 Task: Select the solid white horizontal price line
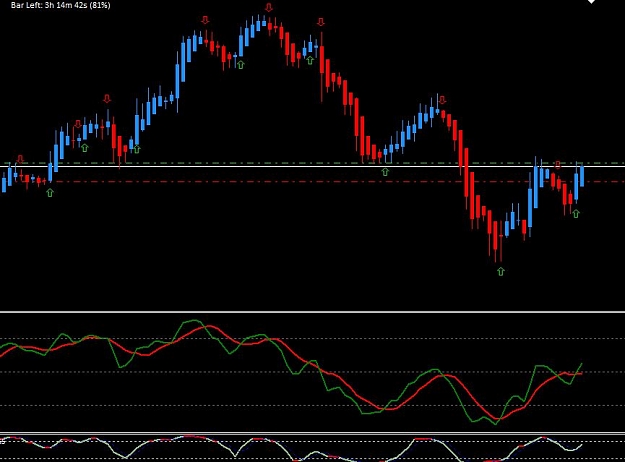[x=312, y=166]
